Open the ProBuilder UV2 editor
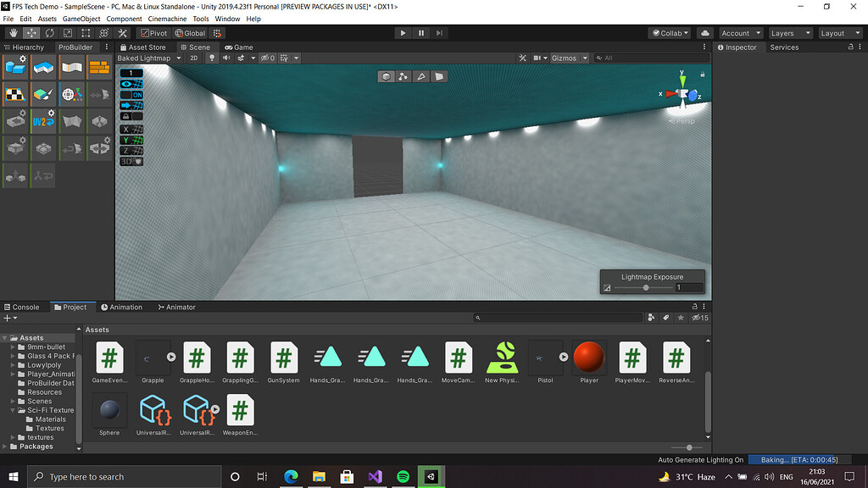 pyautogui.click(x=44, y=121)
